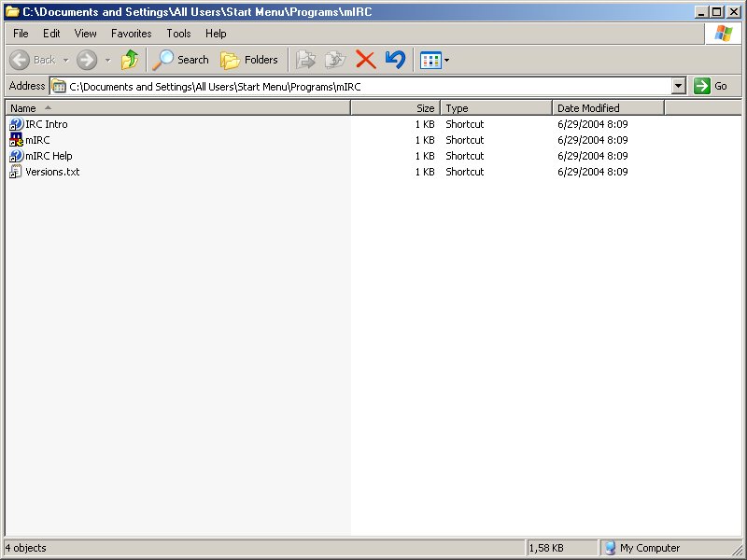Click the red Delete X icon
This screenshot has height=560, width=747.
pyautogui.click(x=365, y=60)
